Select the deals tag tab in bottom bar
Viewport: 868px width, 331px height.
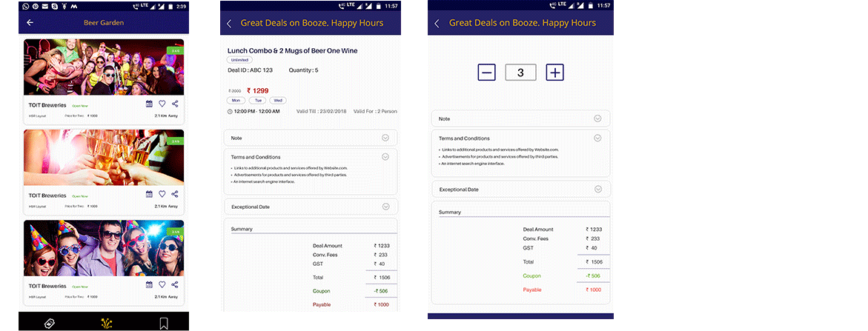pos(51,323)
